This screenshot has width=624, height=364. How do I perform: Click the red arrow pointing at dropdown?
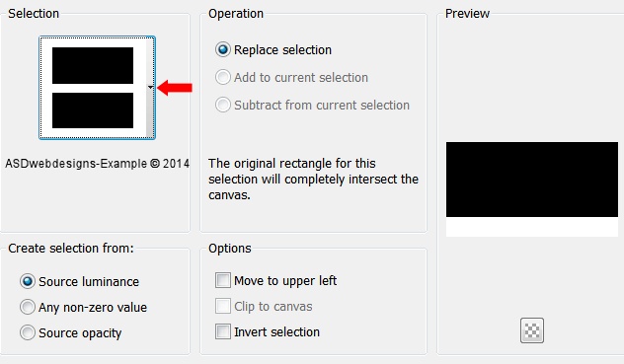pyautogui.click(x=175, y=88)
